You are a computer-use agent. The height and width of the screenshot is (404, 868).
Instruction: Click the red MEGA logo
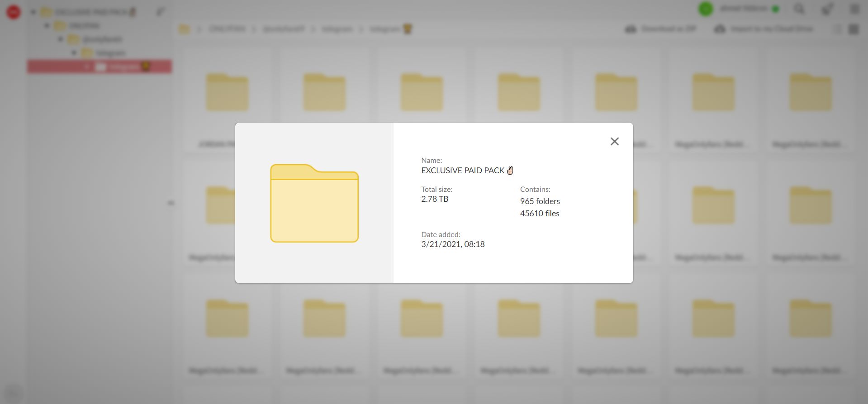coord(14,12)
